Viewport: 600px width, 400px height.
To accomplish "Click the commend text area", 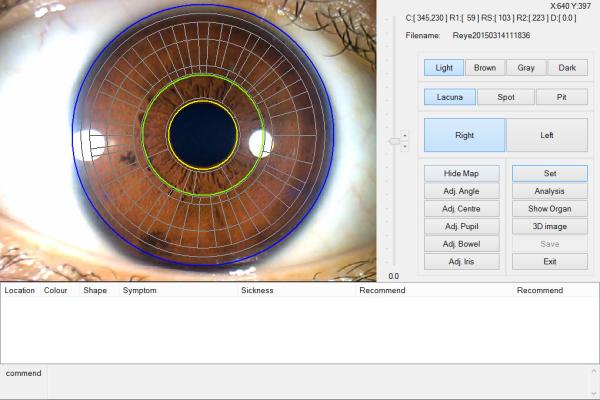I will (x=318, y=382).
